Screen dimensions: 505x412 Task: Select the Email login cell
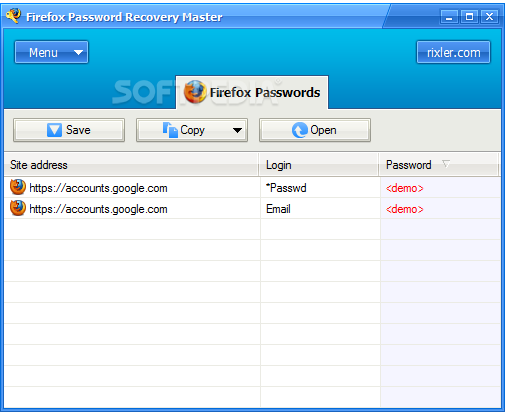tap(320, 209)
